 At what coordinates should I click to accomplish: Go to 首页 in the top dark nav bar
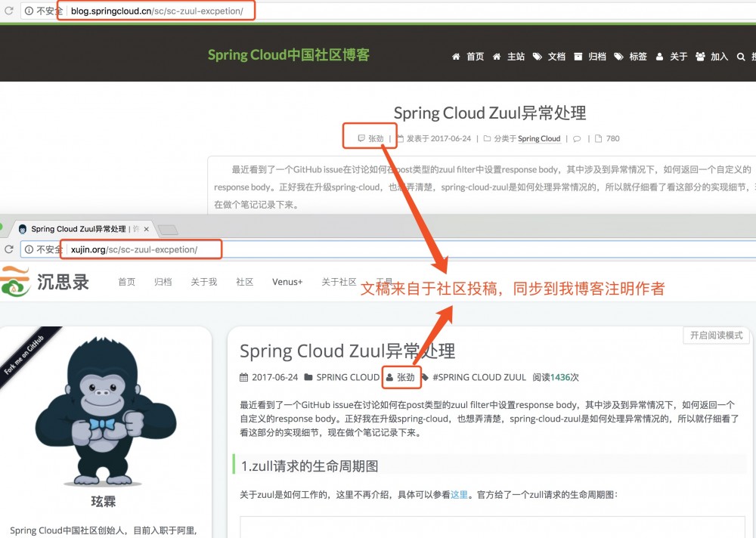475,57
